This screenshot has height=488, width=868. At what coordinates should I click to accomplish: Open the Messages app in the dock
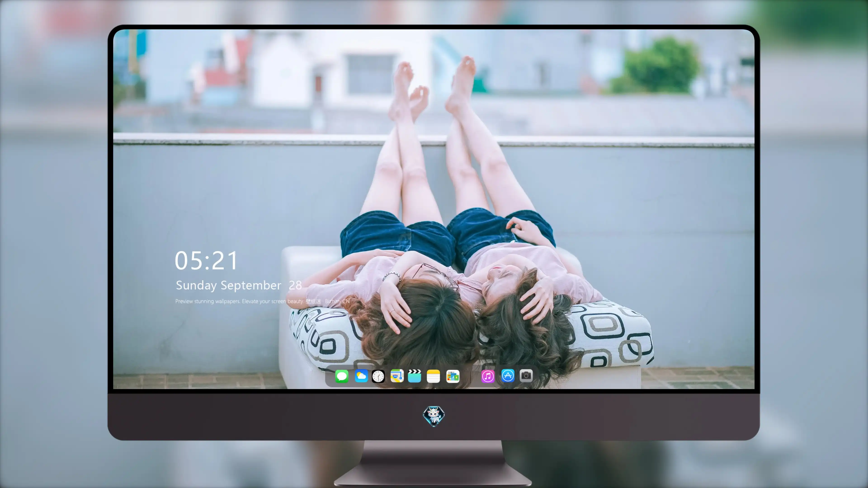[x=342, y=376]
